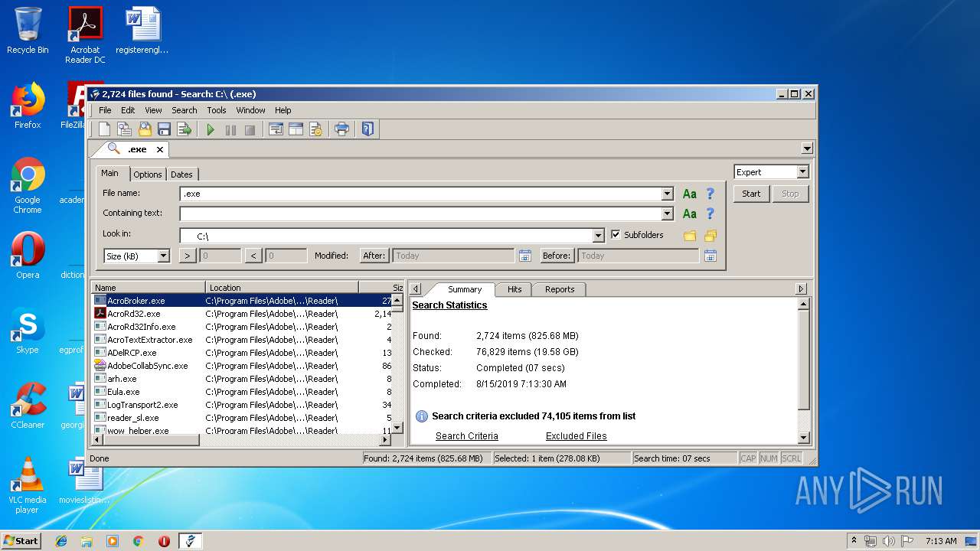The height and width of the screenshot is (551, 980).
Task: Click the New Search from Current icon
Action: [x=124, y=129]
